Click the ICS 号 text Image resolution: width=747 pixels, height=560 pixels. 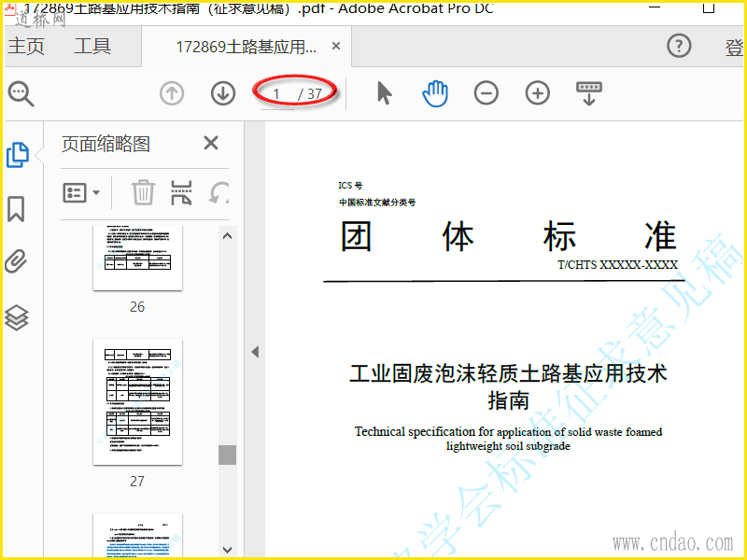(x=350, y=185)
